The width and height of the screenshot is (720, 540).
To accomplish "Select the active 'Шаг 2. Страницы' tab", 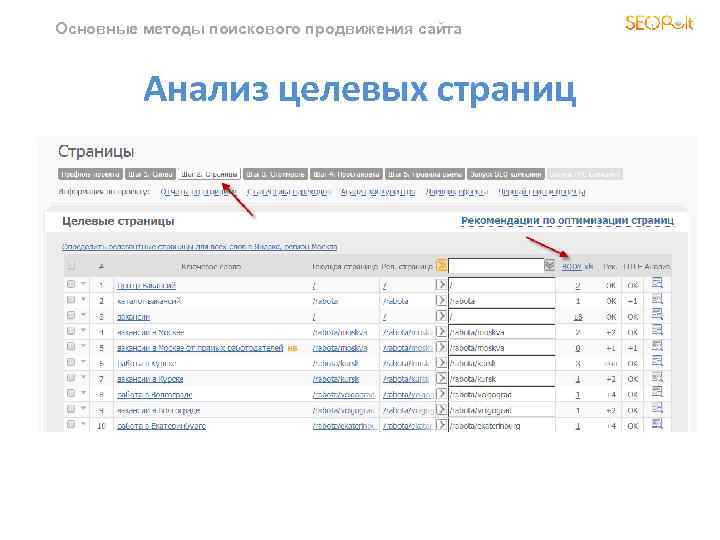I will [209, 174].
